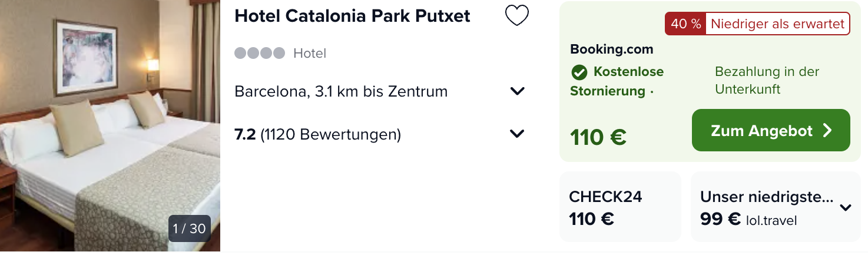Click the arrow inside Zum Angebot button
Image resolution: width=868 pixels, height=265 pixels.
coord(827,130)
